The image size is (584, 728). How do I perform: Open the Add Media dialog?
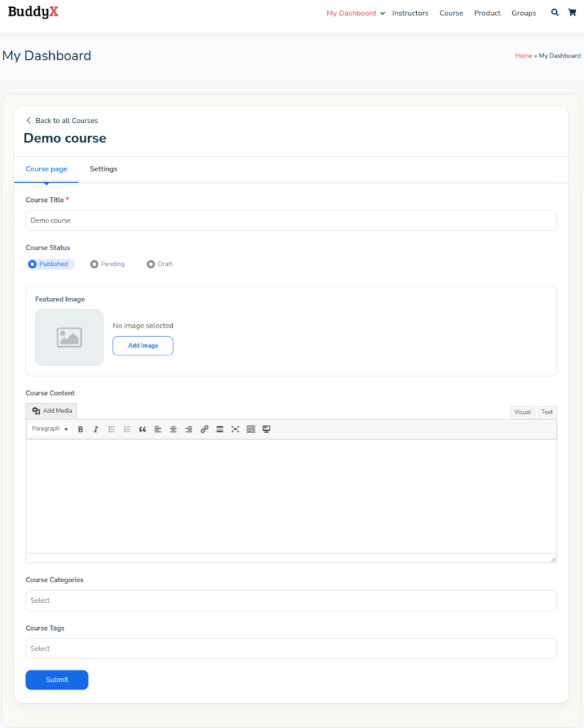pos(51,410)
